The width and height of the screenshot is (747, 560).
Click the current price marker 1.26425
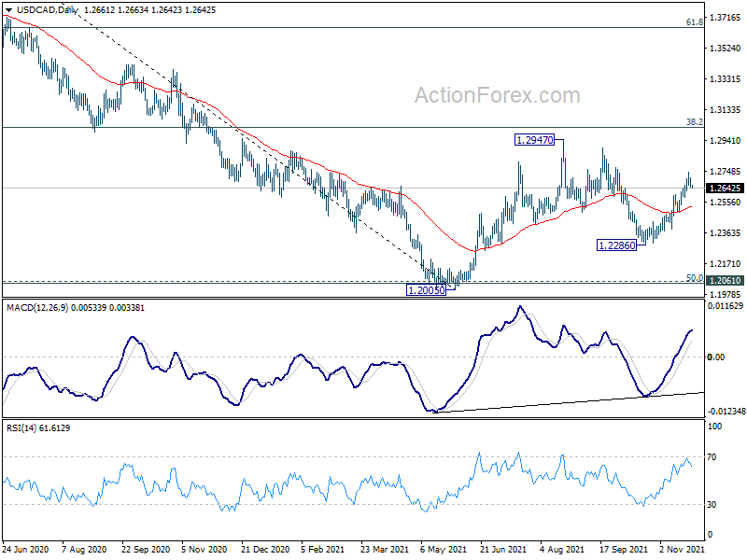[725, 188]
